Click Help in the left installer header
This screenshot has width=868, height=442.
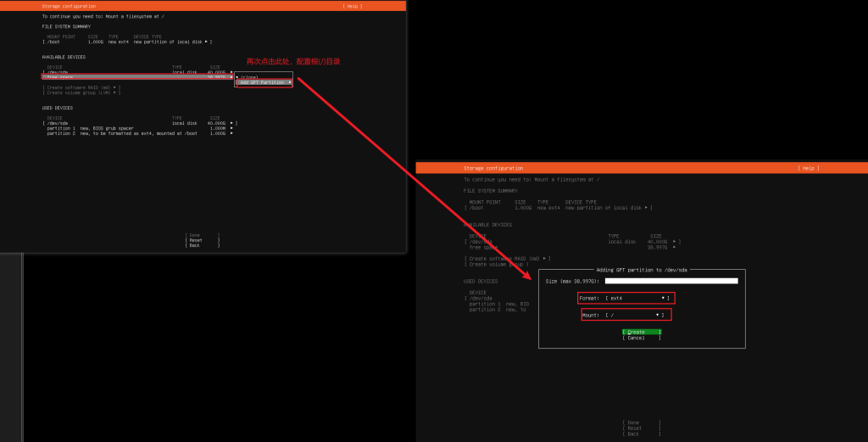[x=352, y=6]
